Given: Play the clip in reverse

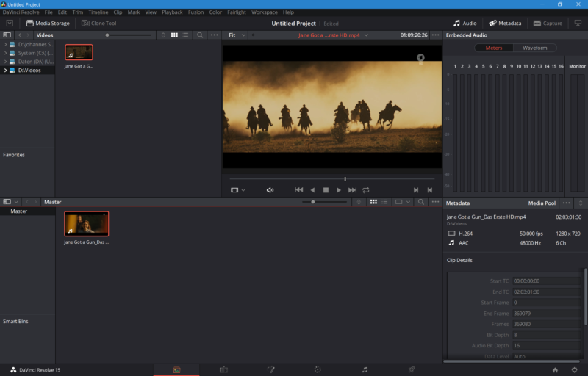Looking at the screenshot, I should click(x=312, y=190).
